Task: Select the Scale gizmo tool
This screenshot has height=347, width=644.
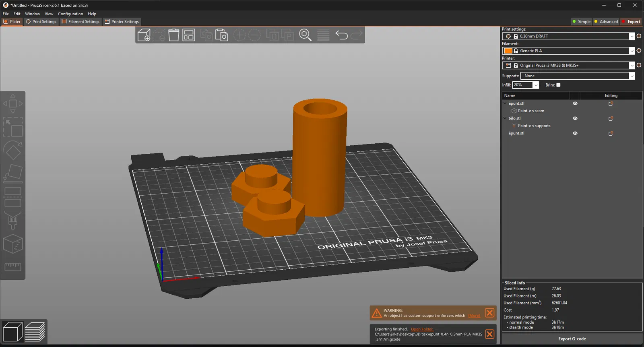Action: point(13,127)
